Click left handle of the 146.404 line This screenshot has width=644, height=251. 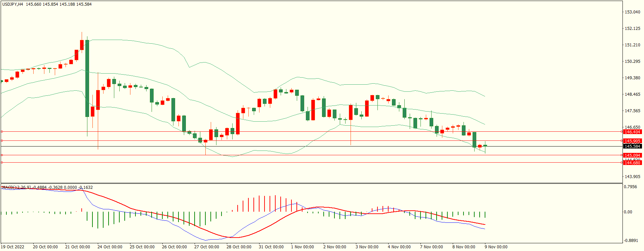point(2,132)
